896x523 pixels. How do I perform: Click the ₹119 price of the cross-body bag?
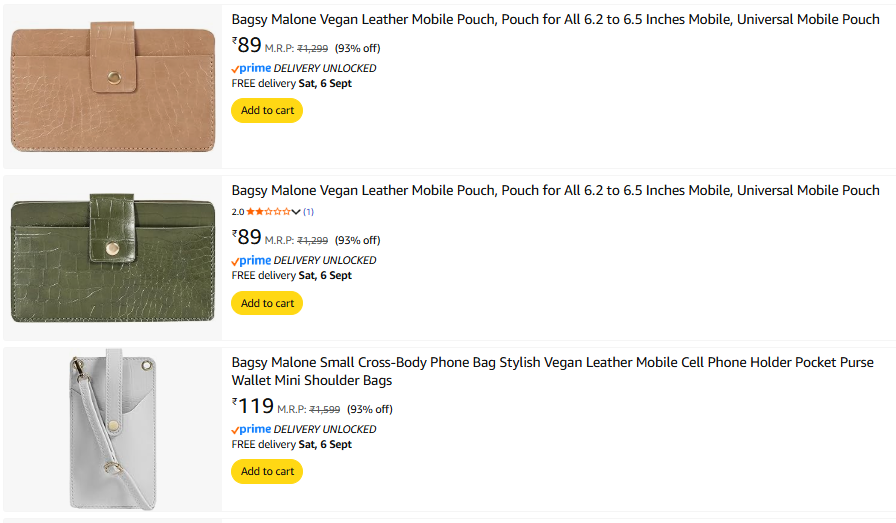pyautogui.click(x=253, y=406)
